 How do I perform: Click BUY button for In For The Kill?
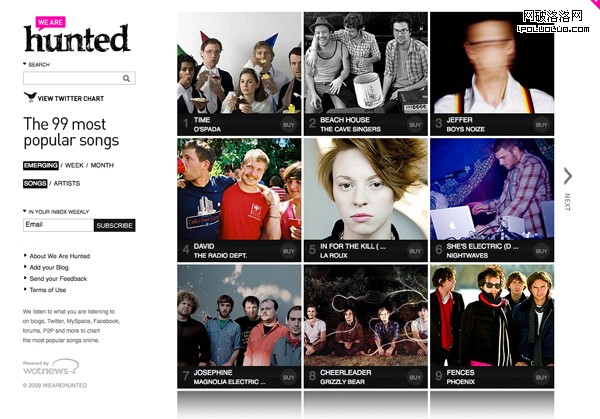[415, 251]
